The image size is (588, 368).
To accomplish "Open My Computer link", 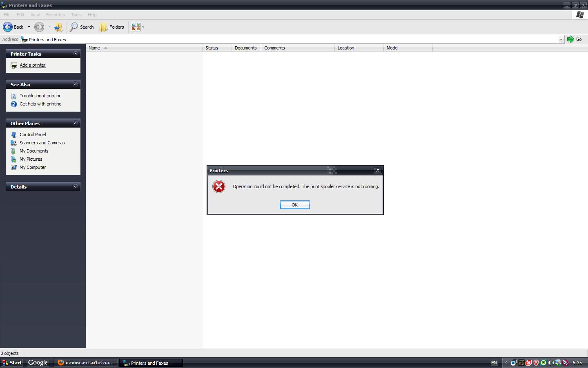I will click(33, 167).
